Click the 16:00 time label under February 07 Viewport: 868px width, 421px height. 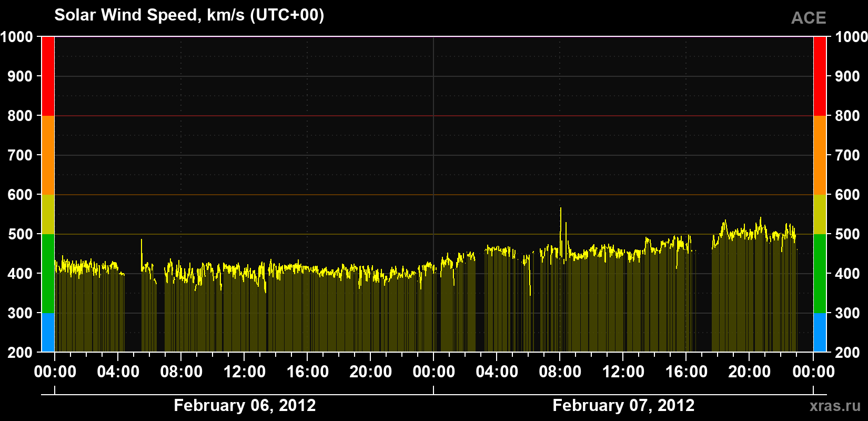pos(687,372)
